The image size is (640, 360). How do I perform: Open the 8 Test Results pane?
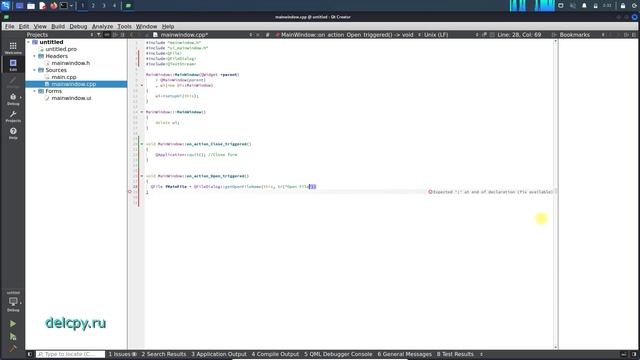click(x=455, y=354)
